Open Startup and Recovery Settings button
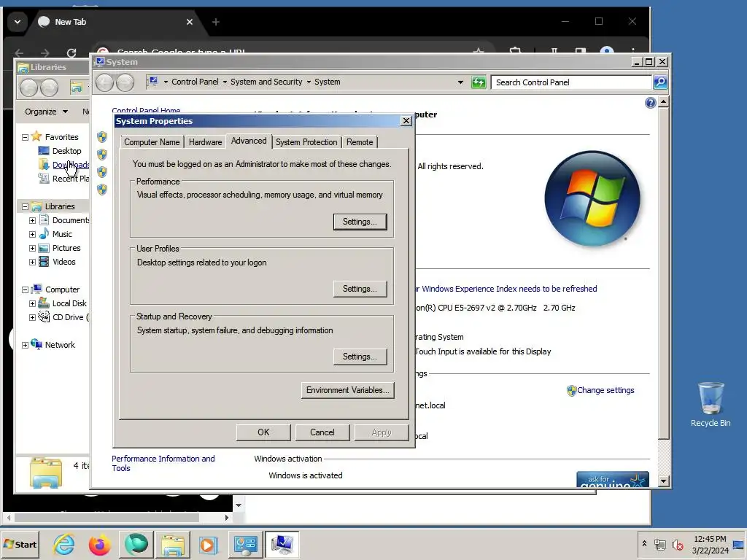The image size is (747, 560). 360,356
